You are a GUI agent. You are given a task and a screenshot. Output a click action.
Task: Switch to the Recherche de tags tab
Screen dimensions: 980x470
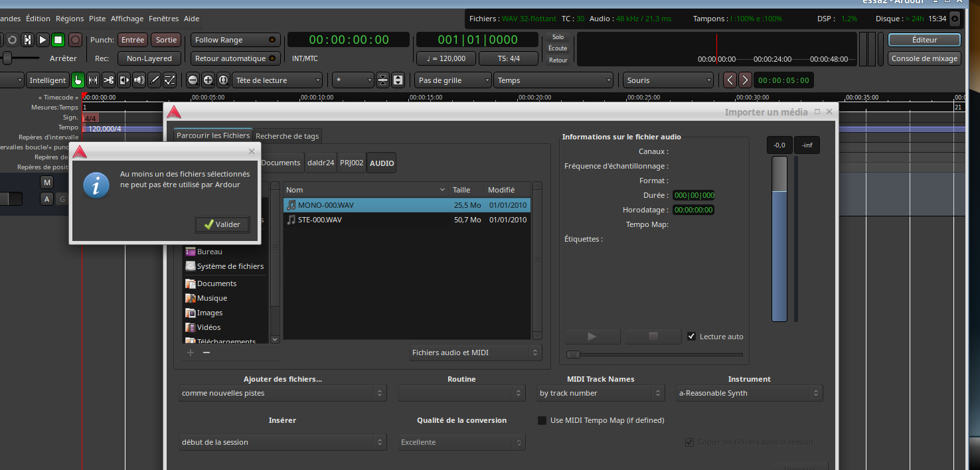click(x=287, y=136)
